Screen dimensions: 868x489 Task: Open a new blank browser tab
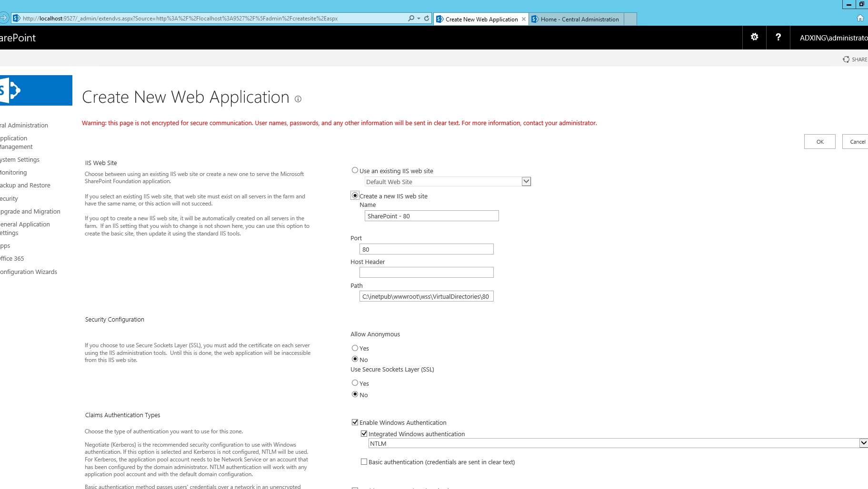click(630, 19)
